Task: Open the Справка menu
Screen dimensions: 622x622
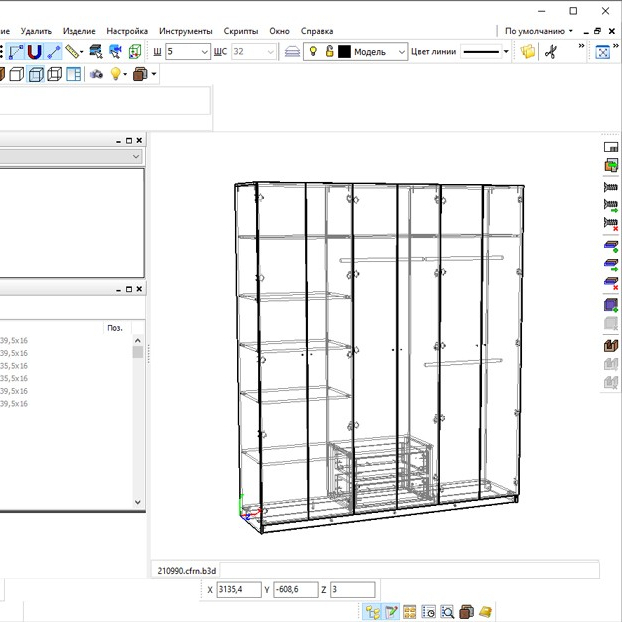Action: (x=317, y=31)
